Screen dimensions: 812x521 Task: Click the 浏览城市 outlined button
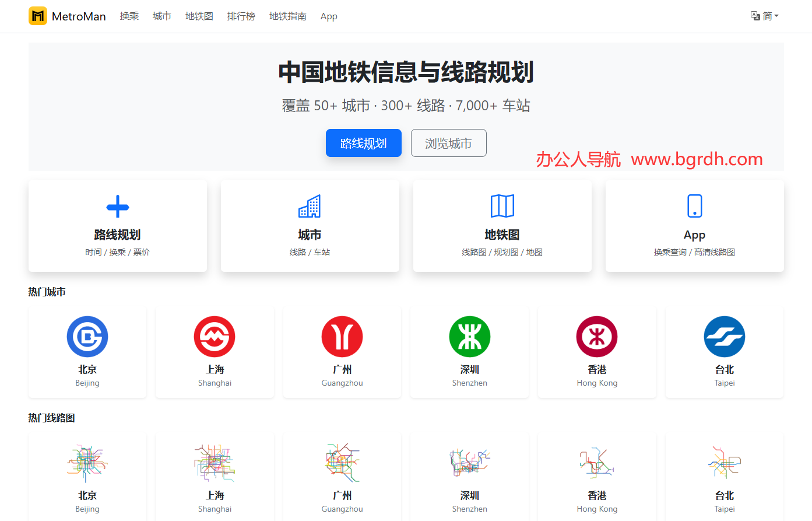(x=448, y=143)
